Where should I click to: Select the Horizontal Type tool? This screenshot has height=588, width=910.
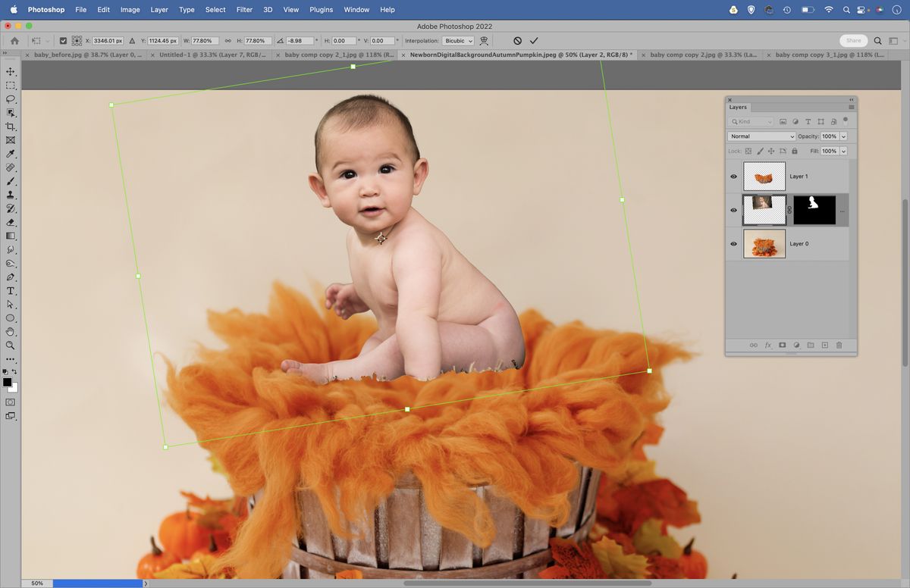(x=11, y=291)
